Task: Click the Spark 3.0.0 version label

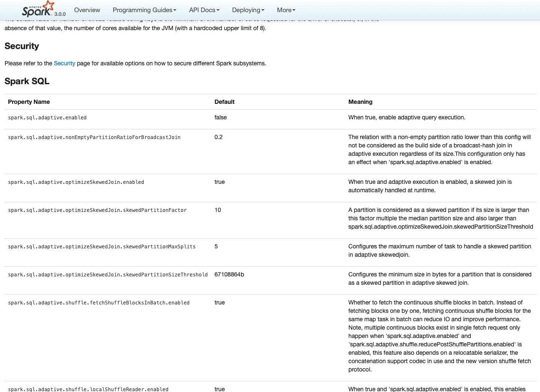Action: pos(60,13)
